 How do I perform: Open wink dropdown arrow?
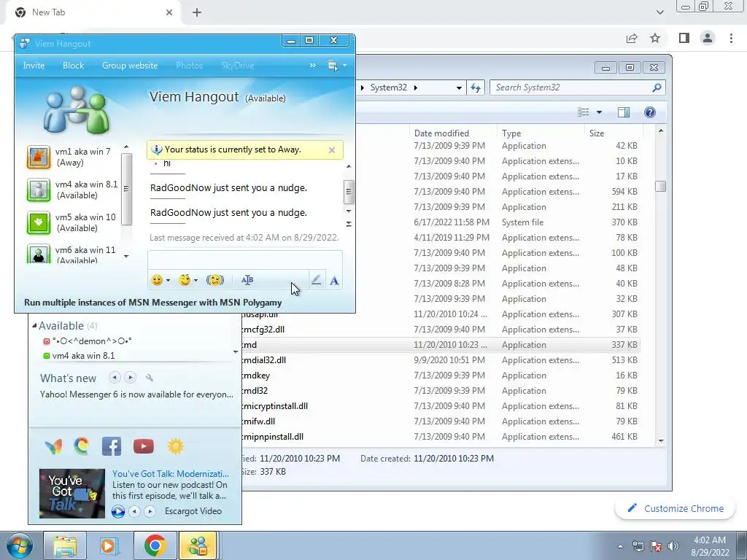196,281
